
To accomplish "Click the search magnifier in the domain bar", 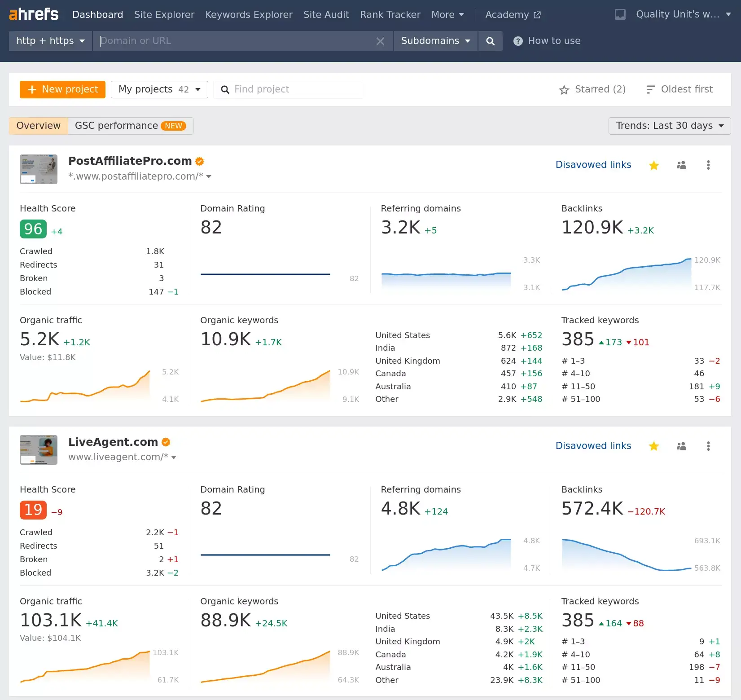I will (x=490, y=41).
